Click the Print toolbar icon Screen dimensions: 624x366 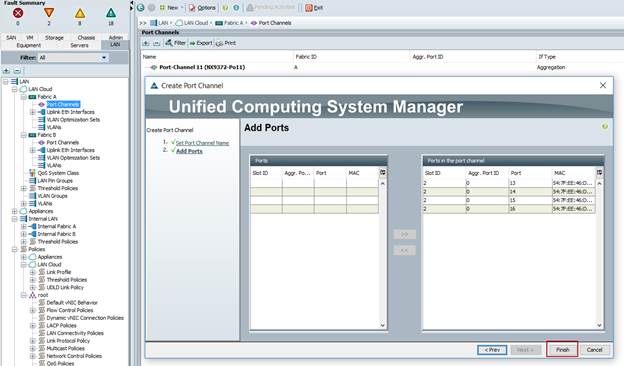pos(219,43)
